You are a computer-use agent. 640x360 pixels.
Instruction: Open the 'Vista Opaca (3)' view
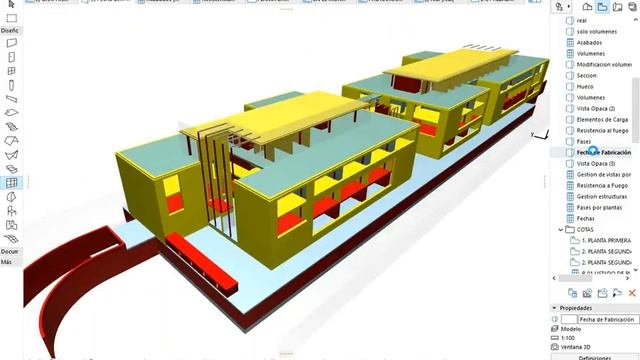click(x=596, y=163)
